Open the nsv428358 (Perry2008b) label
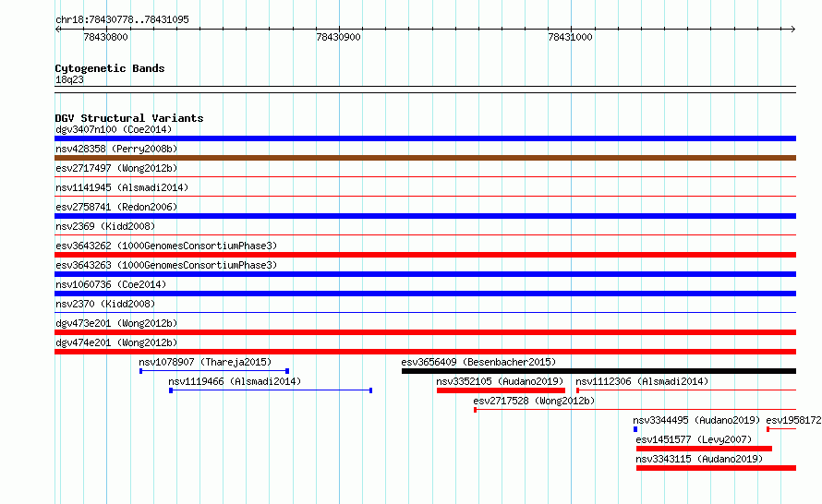822x504 pixels. pyautogui.click(x=116, y=149)
